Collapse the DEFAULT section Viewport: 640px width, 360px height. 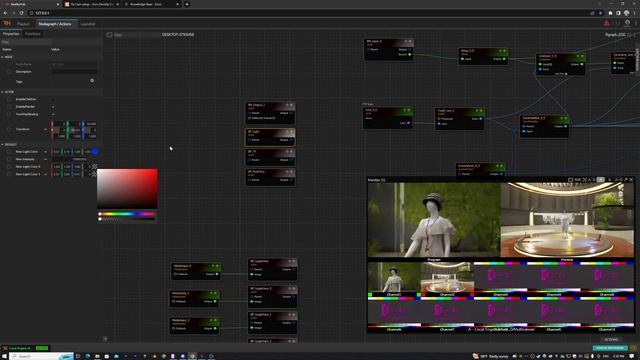(x=2, y=144)
